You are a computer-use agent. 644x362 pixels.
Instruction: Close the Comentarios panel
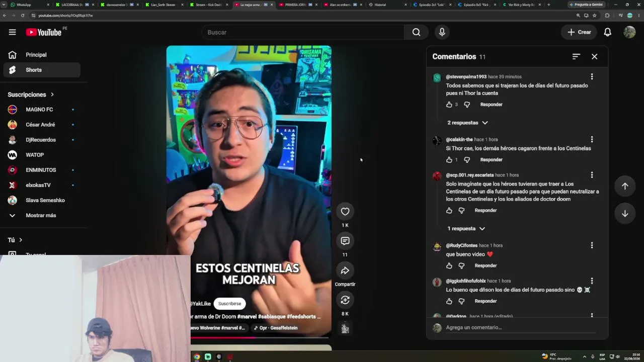594,56
